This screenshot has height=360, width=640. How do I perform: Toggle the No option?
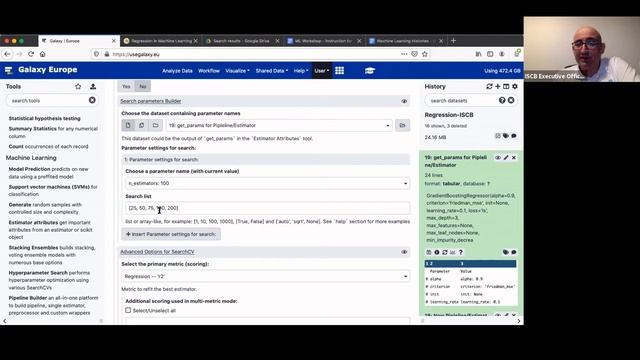(x=142, y=86)
